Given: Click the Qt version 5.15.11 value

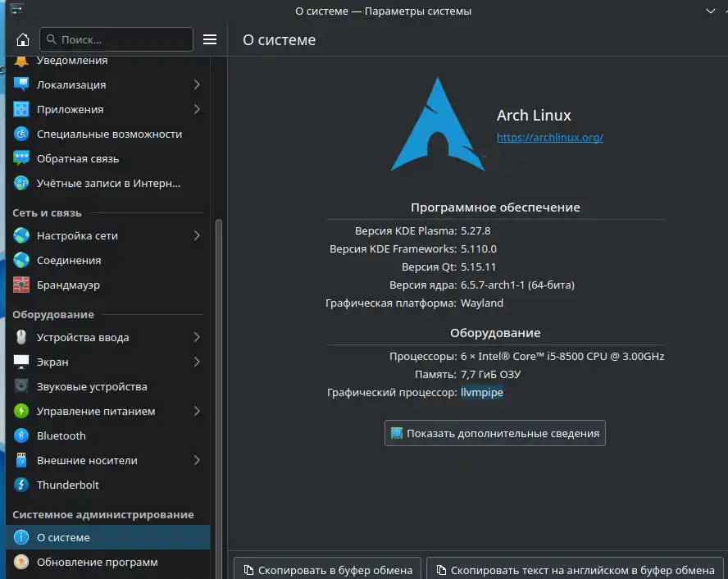Looking at the screenshot, I should (478, 267).
